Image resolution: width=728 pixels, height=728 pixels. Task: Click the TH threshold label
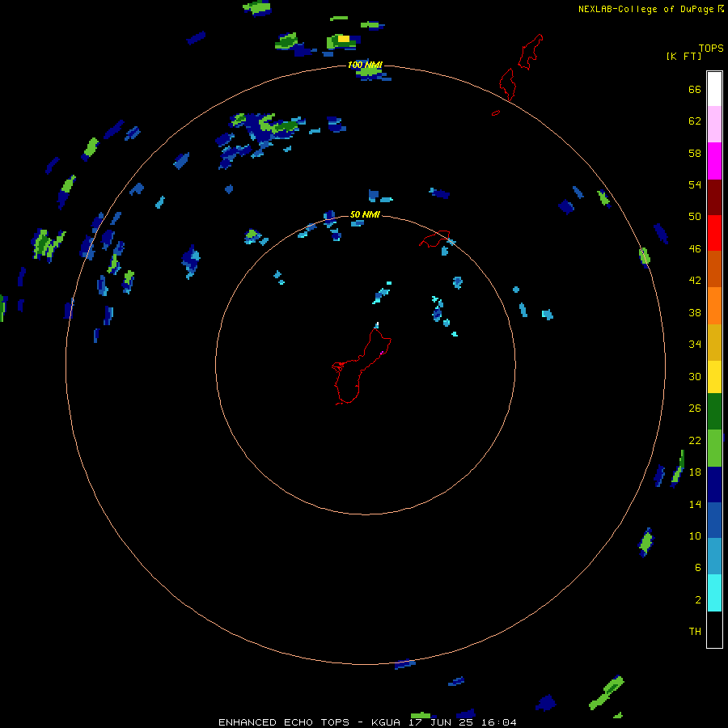[695, 631]
